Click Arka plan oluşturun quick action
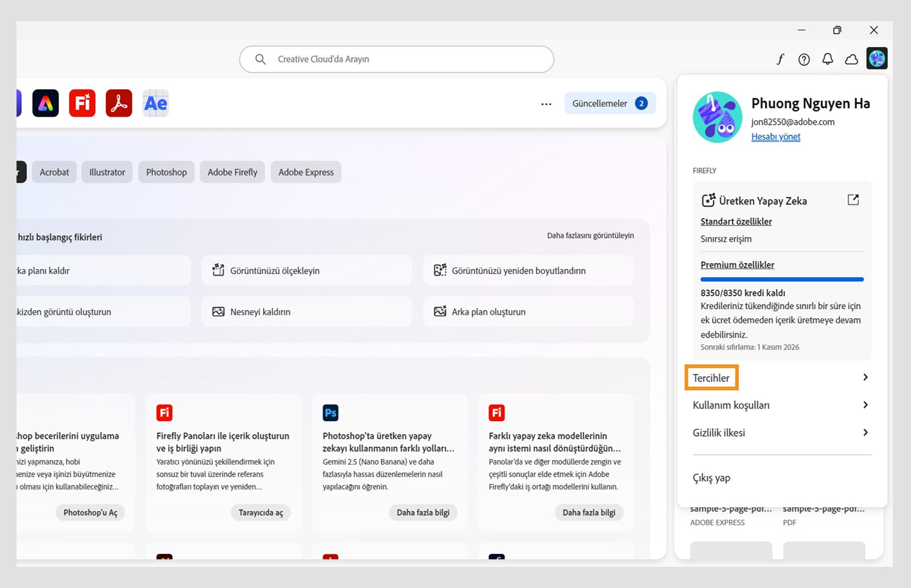 tap(528, 311)
